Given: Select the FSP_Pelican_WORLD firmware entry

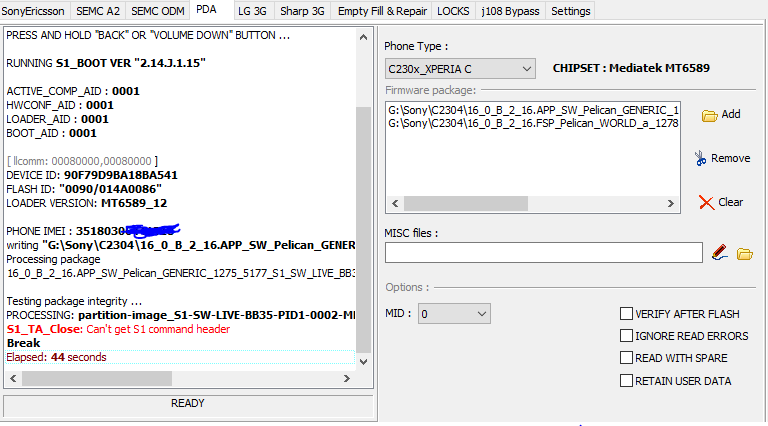Looking at the screenshot, I should click(533, 123).
